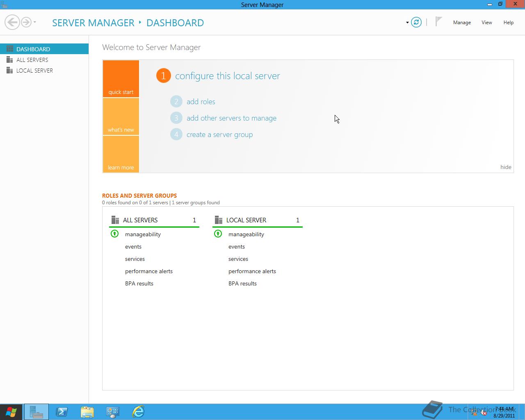This screenshot has height=420, width=525.
Task: Switch to the quick start tile
Action: (x=121, y=79)
